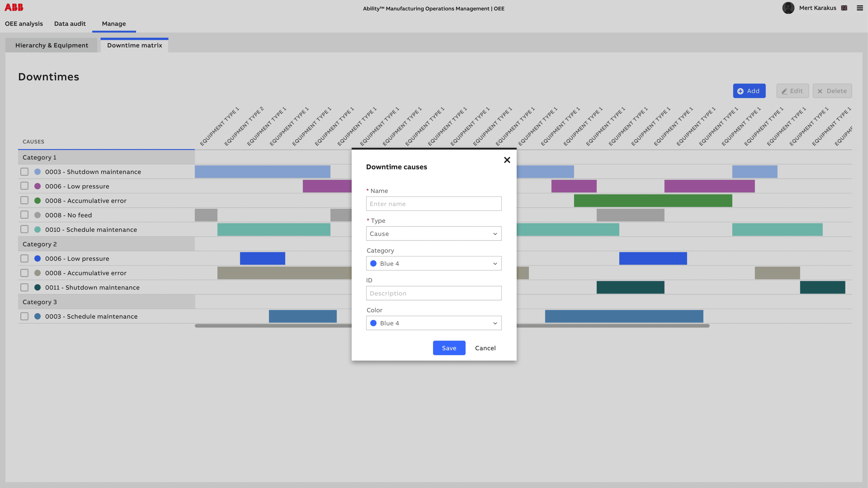Viewport: 868px width, 488px height.
Task: Tick the 0008 - No feed checkbox
Action: point(24,215)
